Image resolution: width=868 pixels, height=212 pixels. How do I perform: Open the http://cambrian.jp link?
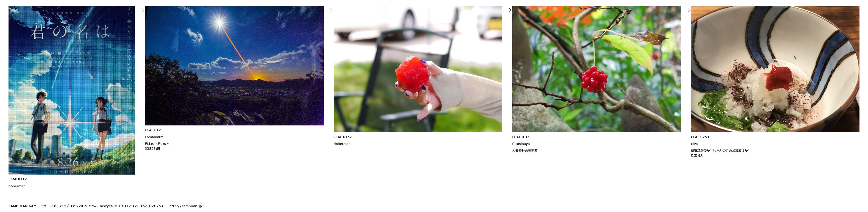[x=185, y=206]
